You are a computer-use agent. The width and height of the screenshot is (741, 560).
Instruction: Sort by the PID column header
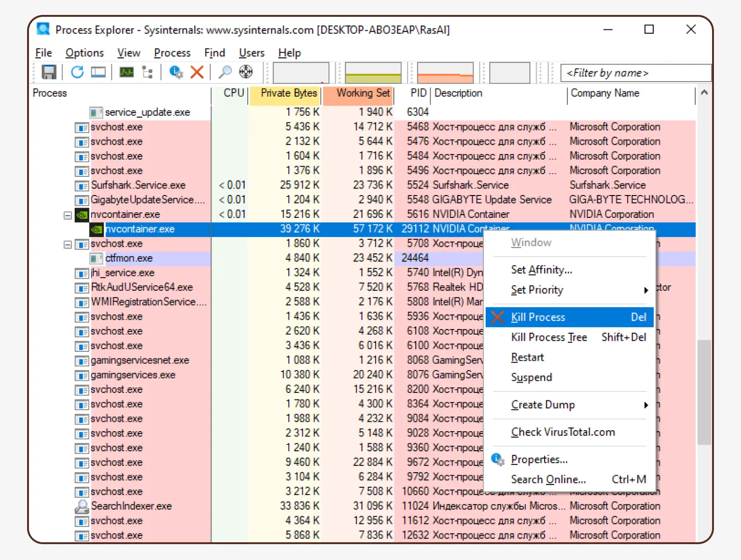tap(412, 93)
